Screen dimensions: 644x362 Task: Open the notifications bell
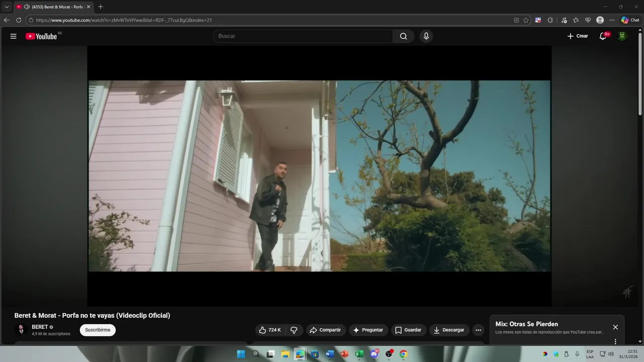(603, 36)
